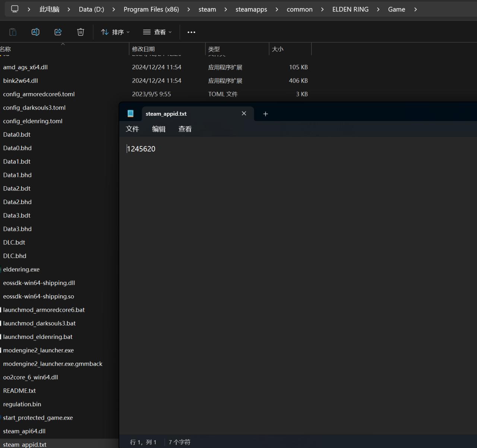The height and width of the screenshot is (448, 477).
Task: Go to Data (D:) in address bar
Action: click(92, 9)
